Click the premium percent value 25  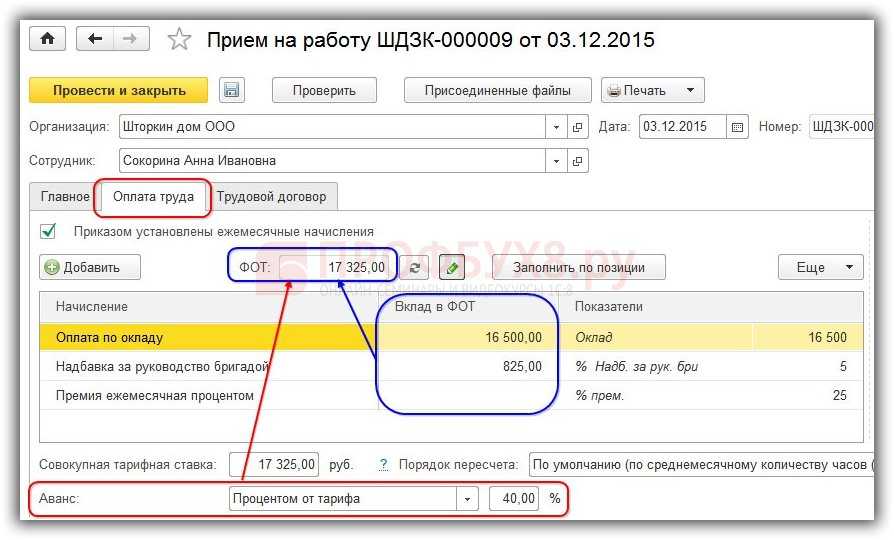[808, 395]
